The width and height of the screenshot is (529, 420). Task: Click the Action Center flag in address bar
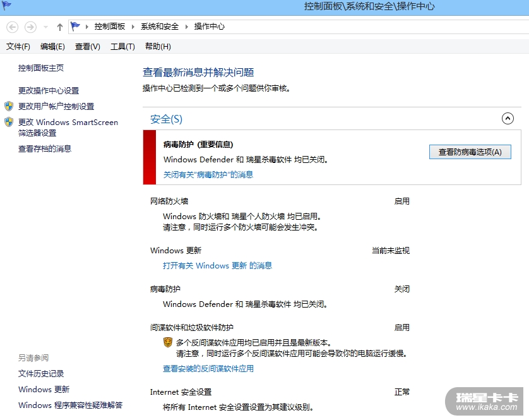[75, 27]
